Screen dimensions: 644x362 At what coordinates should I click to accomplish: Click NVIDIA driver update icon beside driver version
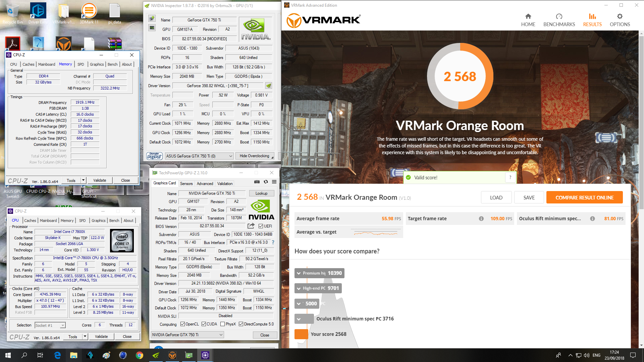[x=269, y=85]
